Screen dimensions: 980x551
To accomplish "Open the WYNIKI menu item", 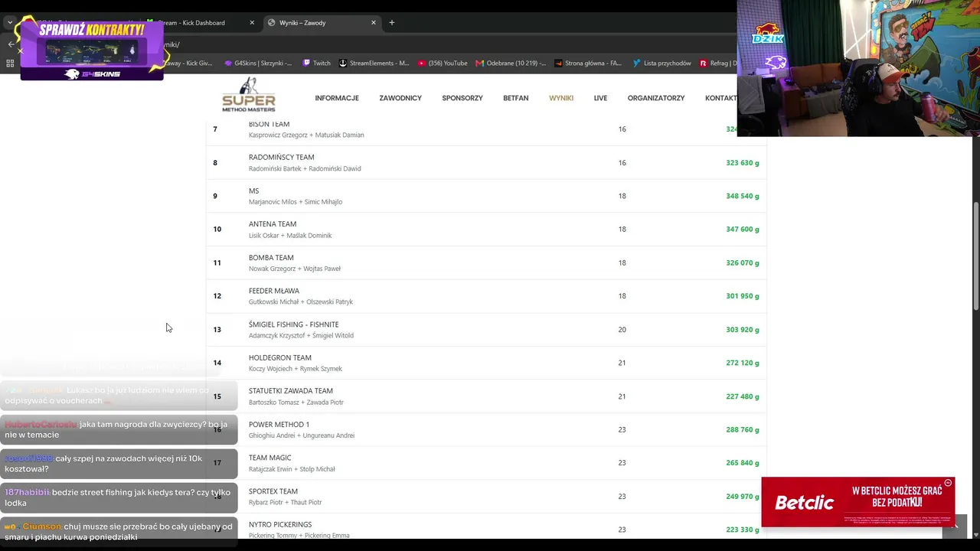I will [x=561, y=98].
